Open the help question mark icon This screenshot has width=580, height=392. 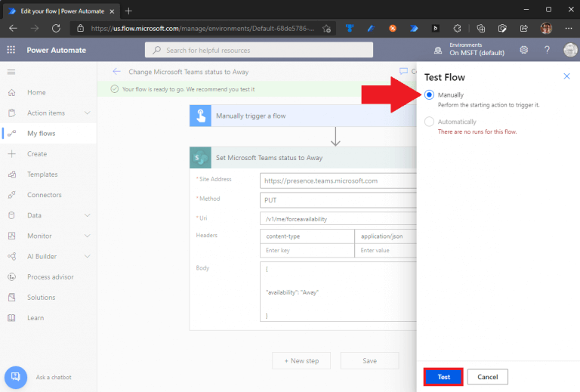pyautogui.click(x=547, y=50)
